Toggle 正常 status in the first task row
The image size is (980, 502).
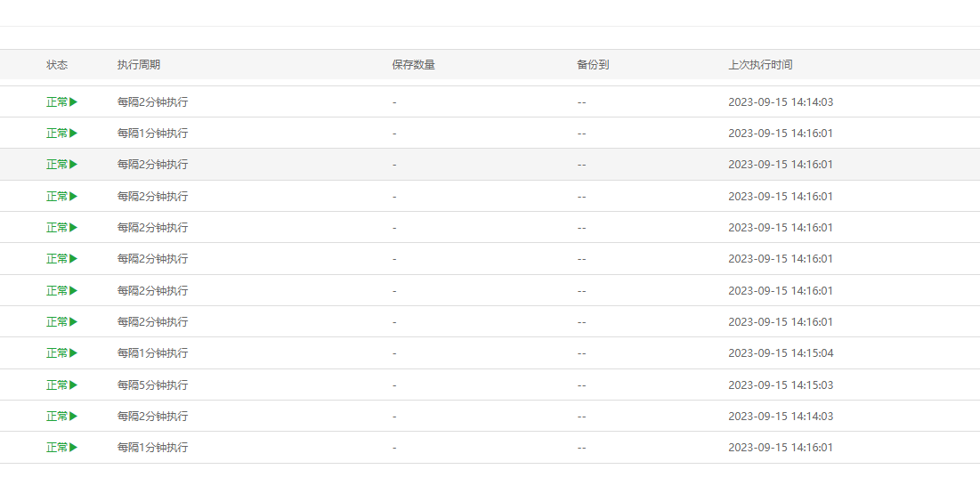pyautogui.click(x=62, y=101)
